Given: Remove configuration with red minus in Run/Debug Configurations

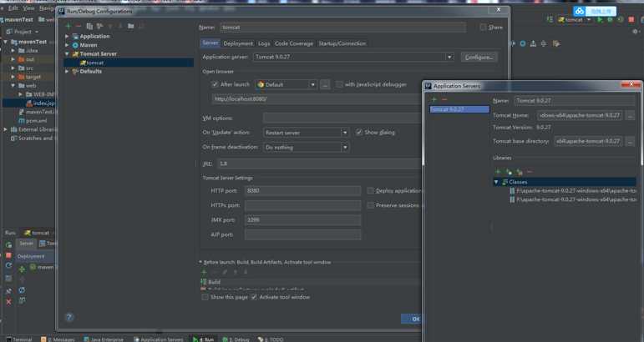Looking at the screenshot, I should click(79, 26).
